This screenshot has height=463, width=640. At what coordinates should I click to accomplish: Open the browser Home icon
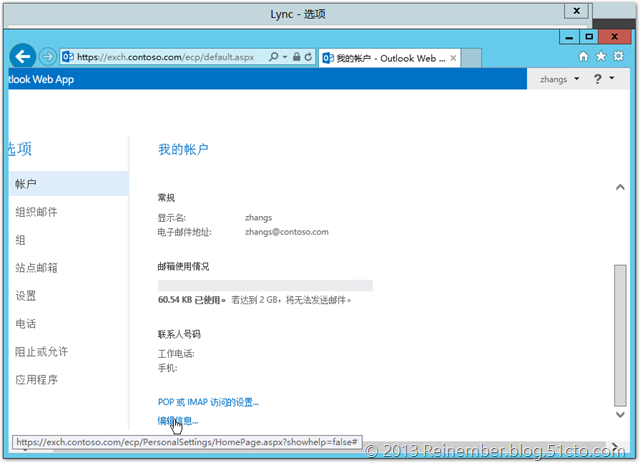click(x=583, y=57)
